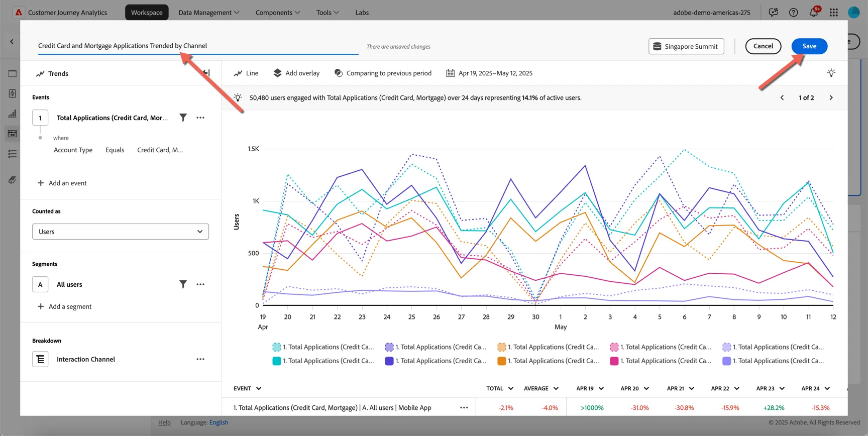Open the TOTAL column header dropdown
Image resolution: width=868 pixels, height=436 pixels.
[511, 388]
